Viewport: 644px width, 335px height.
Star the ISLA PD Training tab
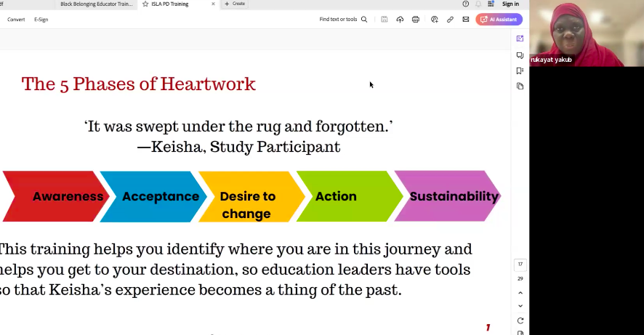coord(145,4)
